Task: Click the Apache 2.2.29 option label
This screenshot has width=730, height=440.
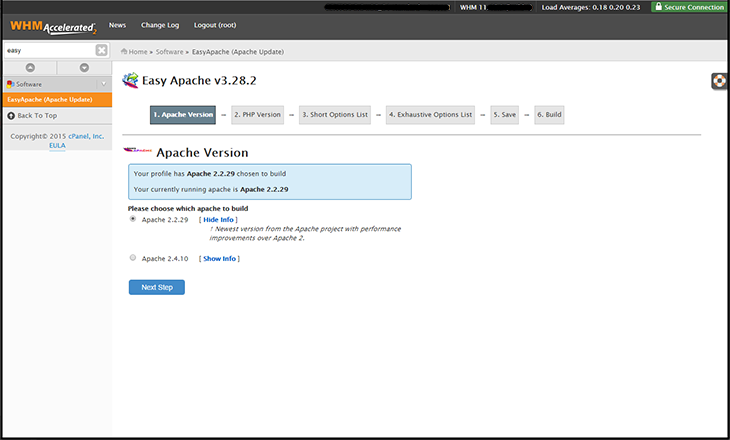Action: [165, 220]
